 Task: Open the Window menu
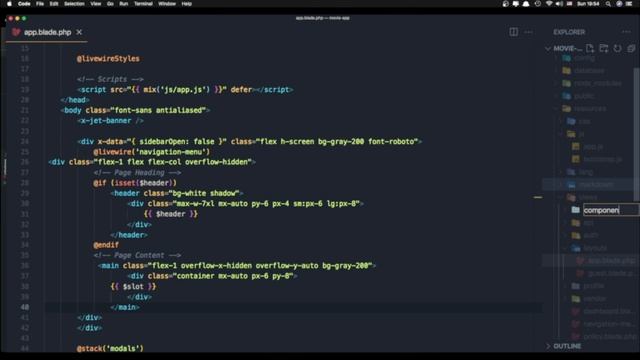[x=167, y=4]
